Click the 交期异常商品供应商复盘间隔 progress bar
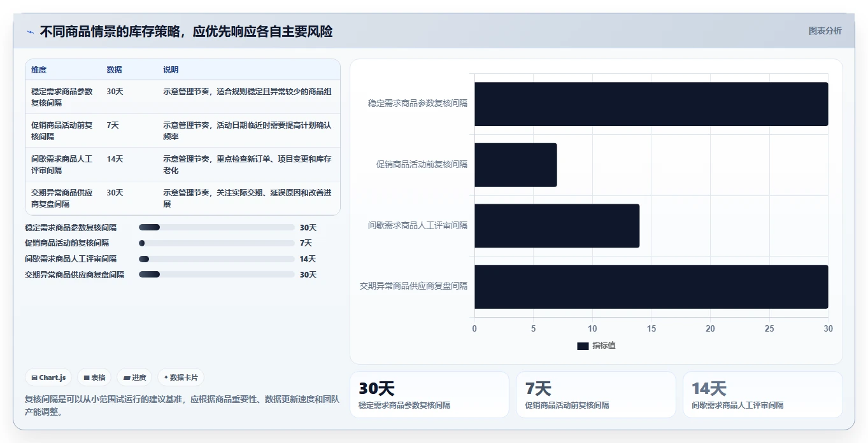 217,275
